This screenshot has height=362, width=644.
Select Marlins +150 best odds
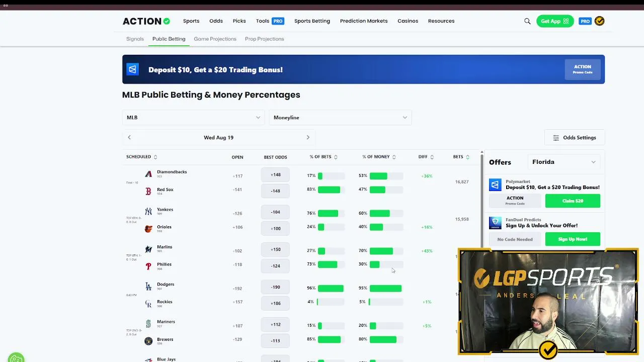pos(275,250)
